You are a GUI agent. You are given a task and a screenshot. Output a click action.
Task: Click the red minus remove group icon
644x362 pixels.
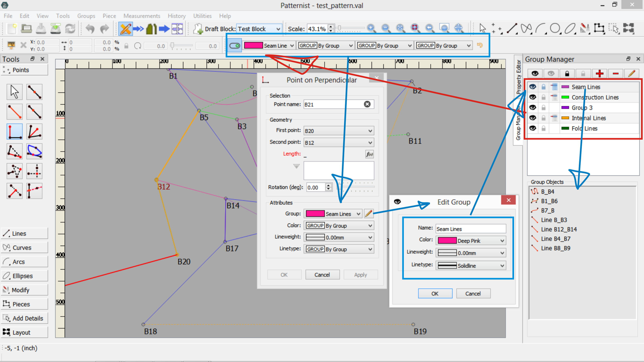click(x=616, y=74)
